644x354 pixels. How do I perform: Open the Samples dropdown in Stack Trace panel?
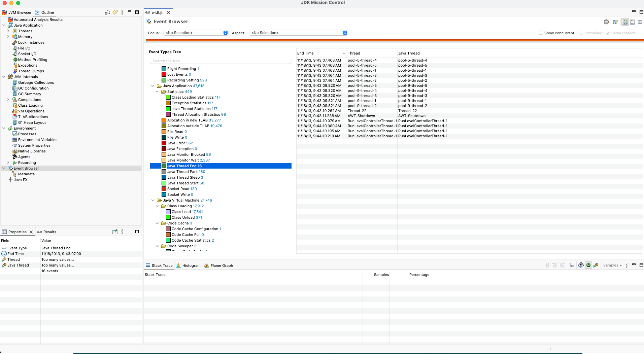click(x=612, y=265)
